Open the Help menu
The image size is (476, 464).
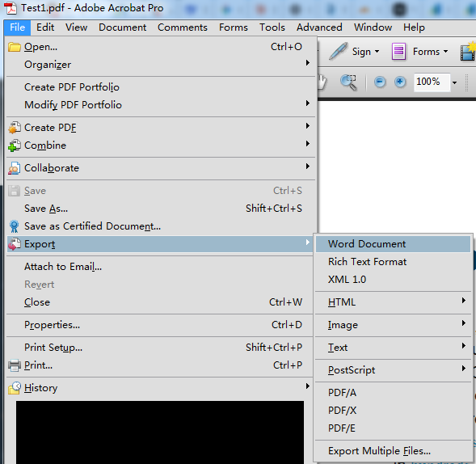414,27
